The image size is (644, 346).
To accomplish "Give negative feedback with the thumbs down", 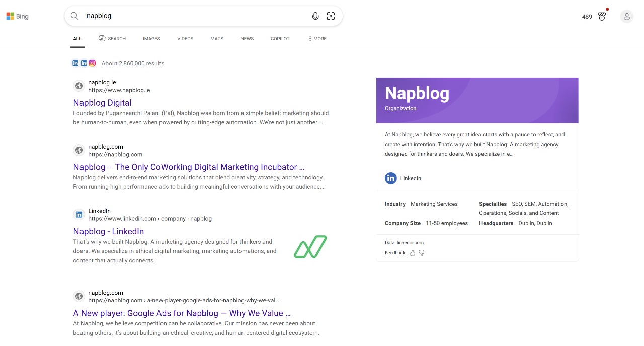I will click(421, 253).
